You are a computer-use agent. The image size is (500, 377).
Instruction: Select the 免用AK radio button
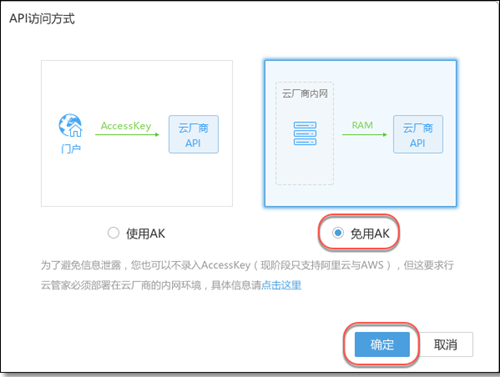tap(338, 233)
